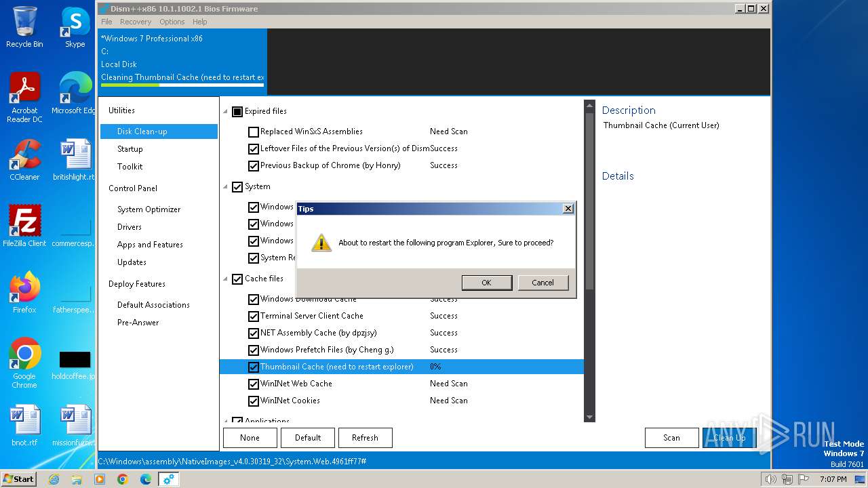Collapse the System group
Image resolution: width=868 pixels, height=488 pixels.
226,187
